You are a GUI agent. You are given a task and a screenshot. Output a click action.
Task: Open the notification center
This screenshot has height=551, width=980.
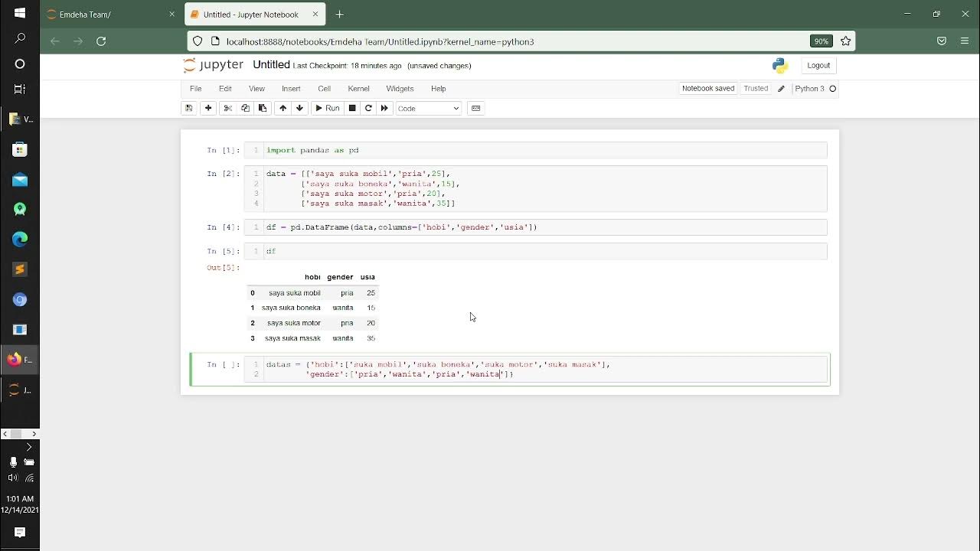tap(20, 533)
